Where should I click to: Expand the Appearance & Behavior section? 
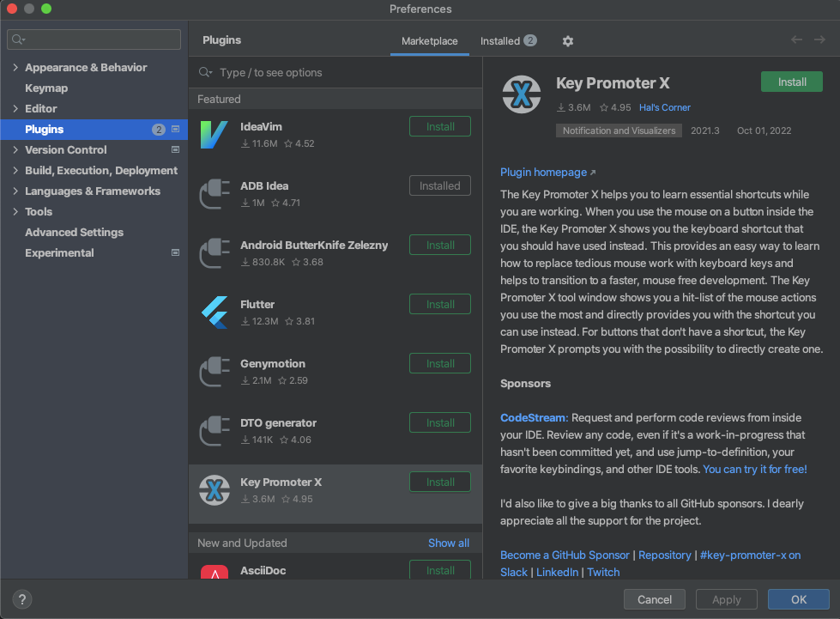tap(15, 67)
